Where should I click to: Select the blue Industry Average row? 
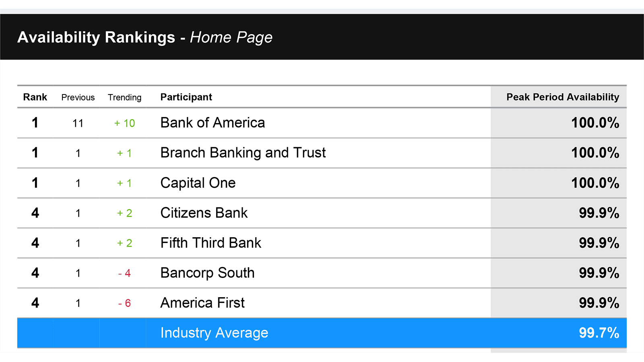click(322, 333)
